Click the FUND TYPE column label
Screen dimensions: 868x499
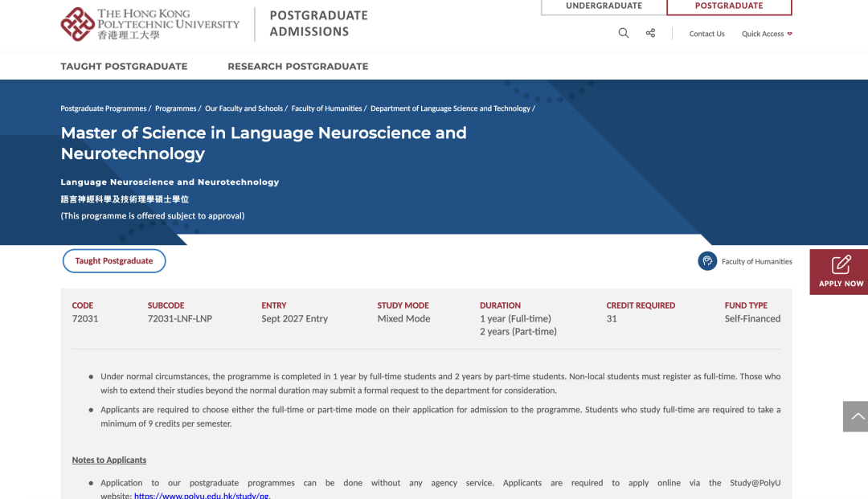(746, 305)
